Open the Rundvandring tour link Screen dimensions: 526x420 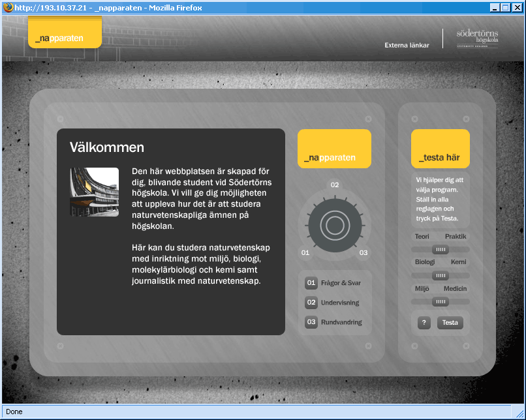[341, 322]
